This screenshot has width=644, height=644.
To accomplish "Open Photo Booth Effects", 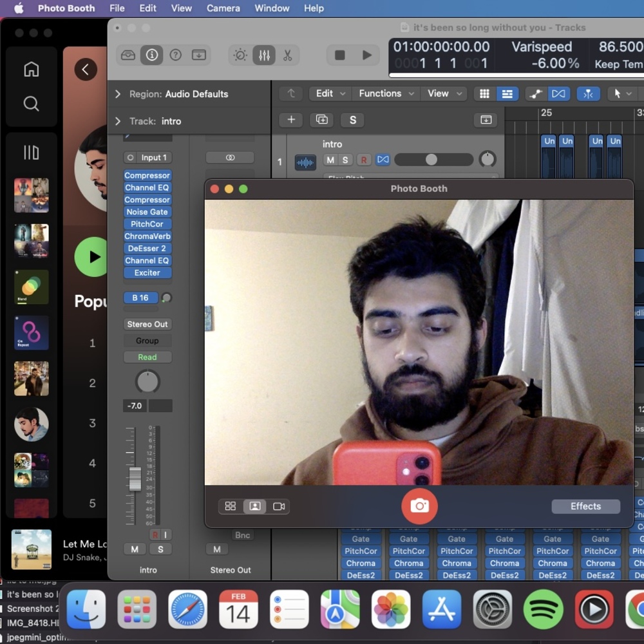I will pos(585,506).
